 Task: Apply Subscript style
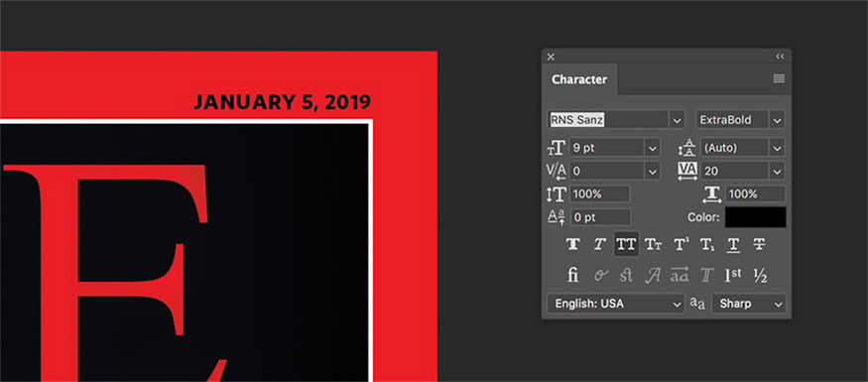pos(707,244)
